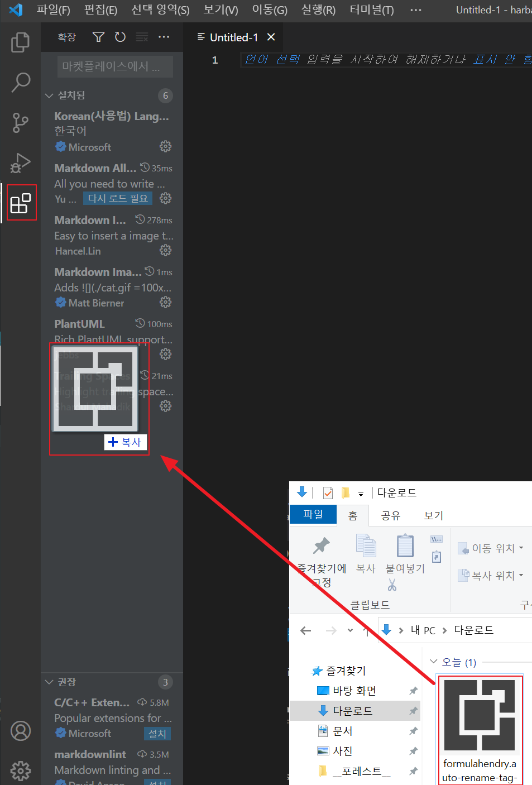Unpin 다운로드 from 즐겨찾기
Image resolution: width=532 pixels, height=785 pixels.
pyautogui.click(x=413, y=711)
